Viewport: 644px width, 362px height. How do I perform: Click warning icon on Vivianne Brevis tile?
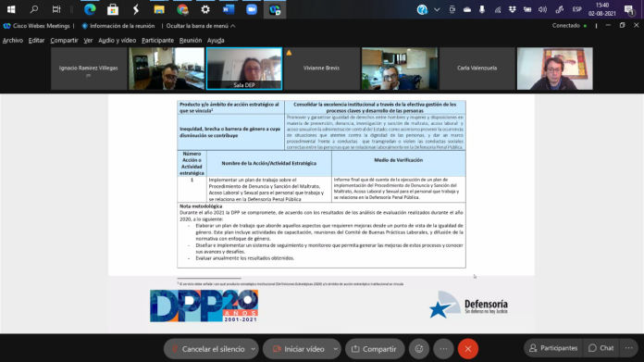(289, 53)
